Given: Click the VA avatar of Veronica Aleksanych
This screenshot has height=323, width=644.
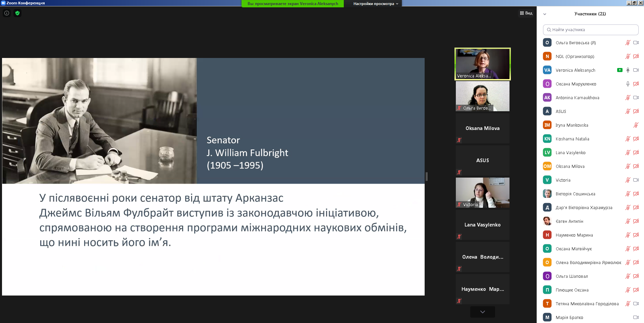Looking at the screenshot, I should (547, 70).
